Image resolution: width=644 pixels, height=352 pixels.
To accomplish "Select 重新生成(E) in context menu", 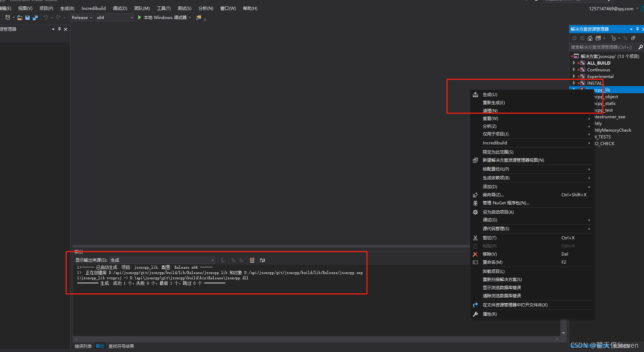I will click(x=532, y=103).
